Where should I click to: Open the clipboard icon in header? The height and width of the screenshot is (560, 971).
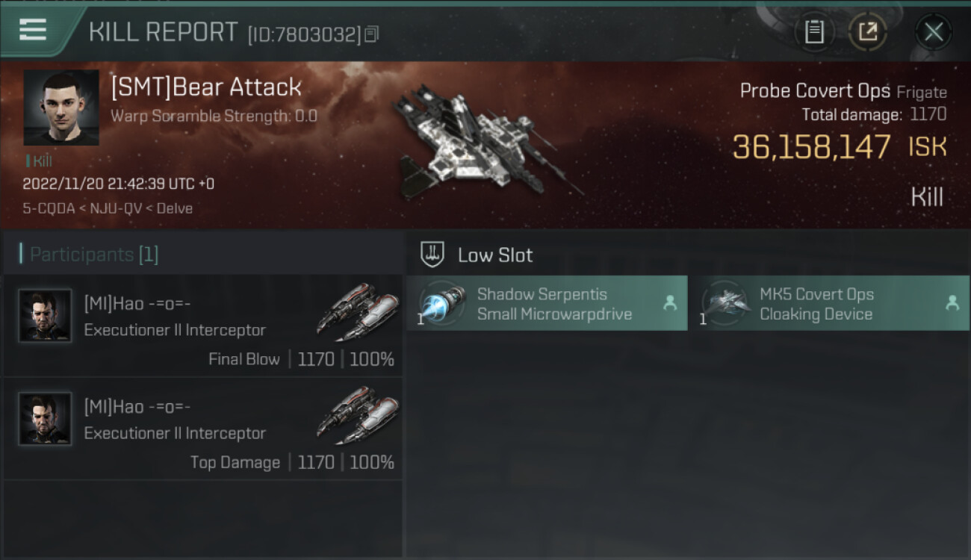[814, 32]
